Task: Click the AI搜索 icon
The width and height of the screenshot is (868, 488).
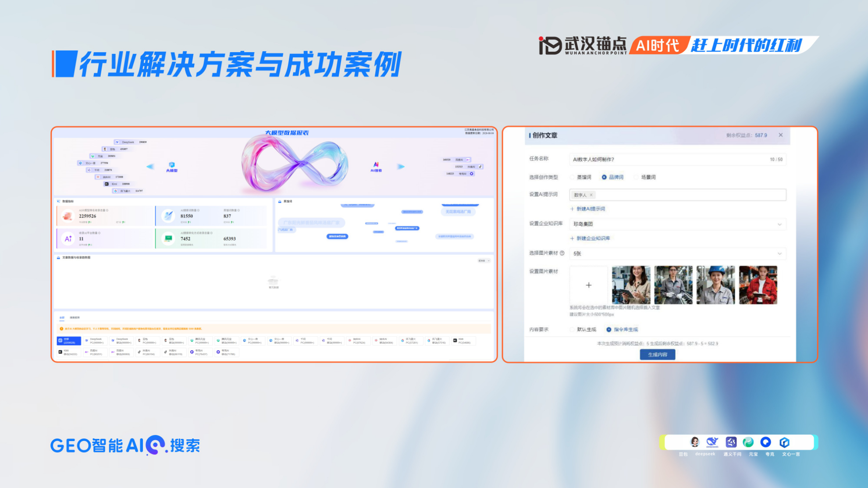Action: (376, 164)
